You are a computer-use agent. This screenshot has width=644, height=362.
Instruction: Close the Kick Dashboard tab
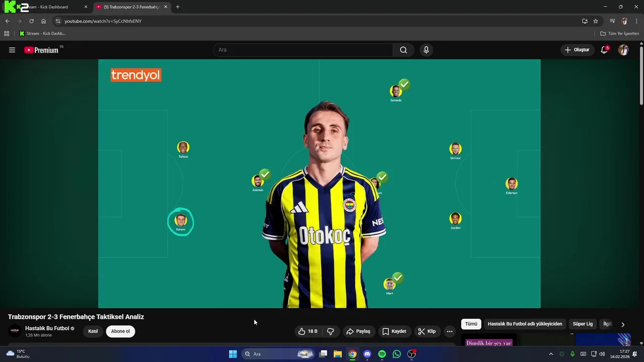(86, 7)
